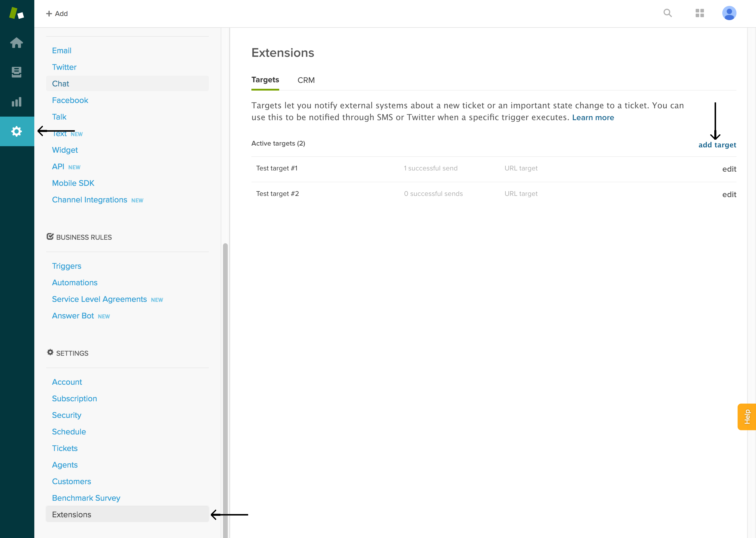Click the Zendesk logo icon
756x538 pixels.
pyautogui.click(x=17, y=14)
